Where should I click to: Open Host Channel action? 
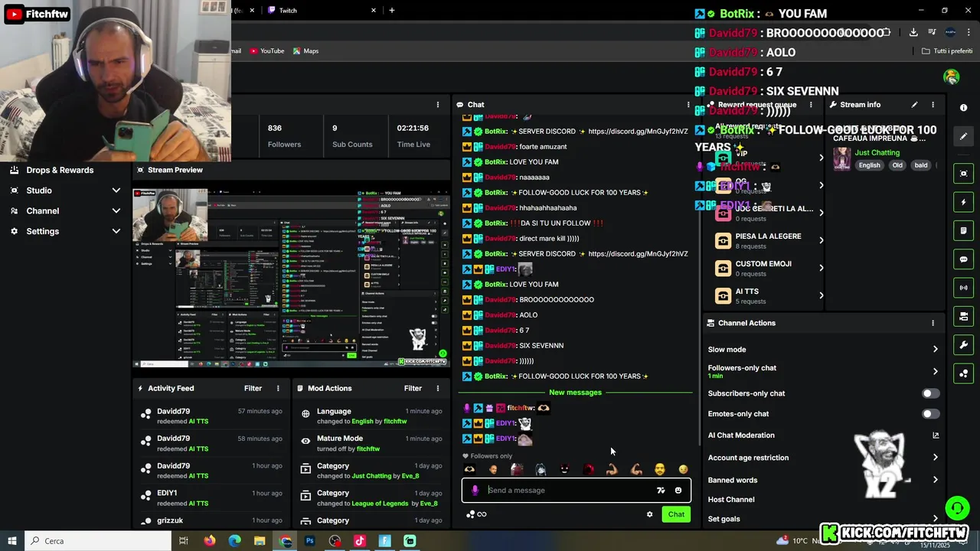point(731,500)
